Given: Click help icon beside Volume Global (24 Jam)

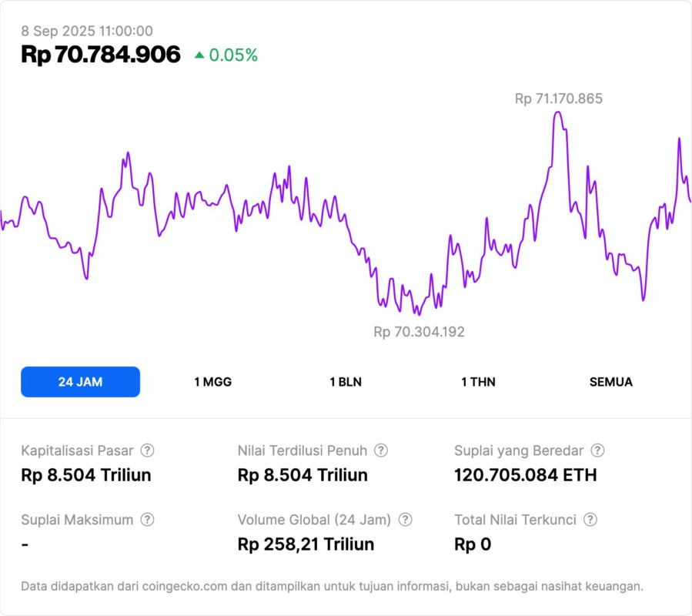Looking at the screenshot, I should pos(405,520).
